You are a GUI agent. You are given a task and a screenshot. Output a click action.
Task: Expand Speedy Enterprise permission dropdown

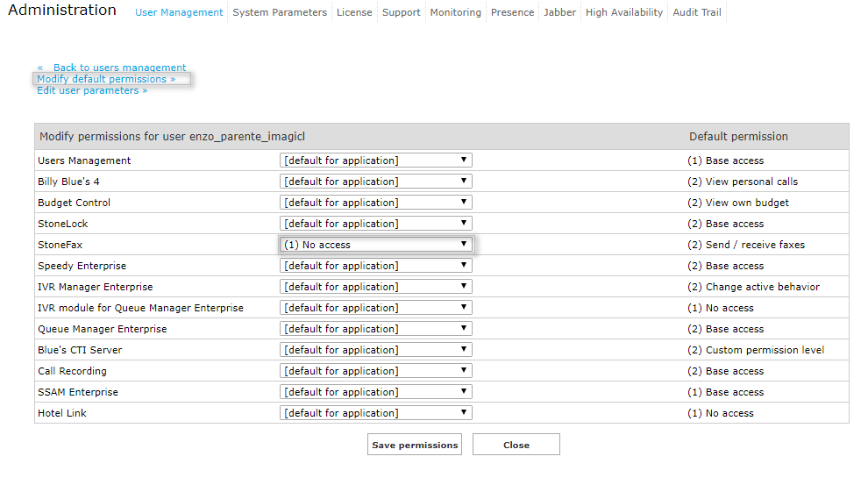[376, 266]
